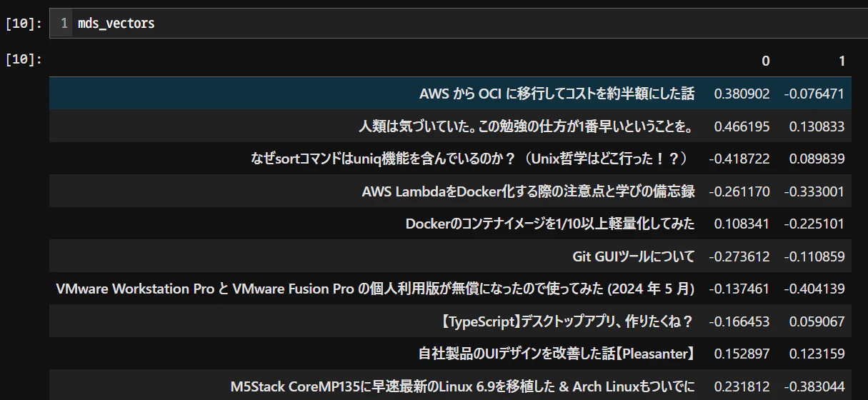Screen dimensions: 868x400
Task: Click the AWS LambdaをDocker化 row label
Action: pyautogui.click(x=528, y=191)
